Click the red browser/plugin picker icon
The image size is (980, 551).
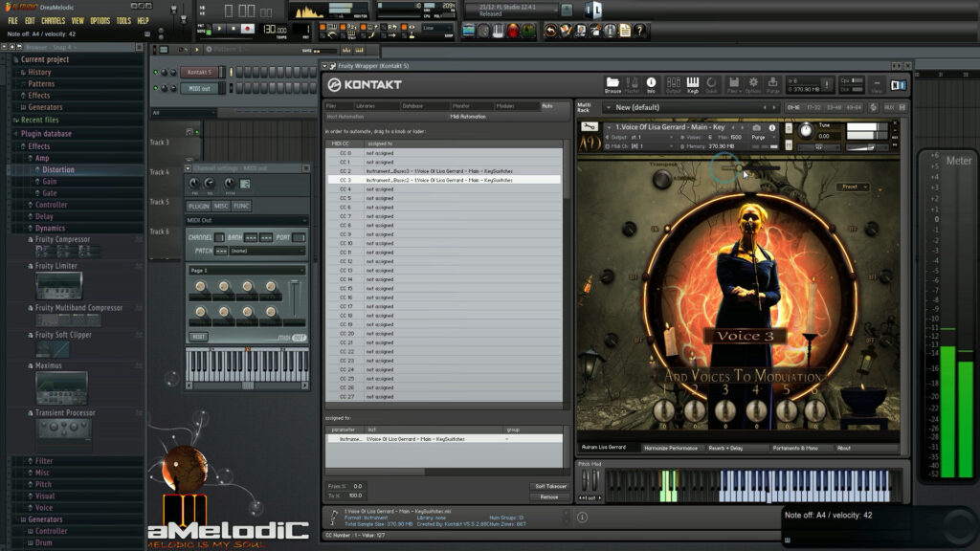tap(513, 31)
